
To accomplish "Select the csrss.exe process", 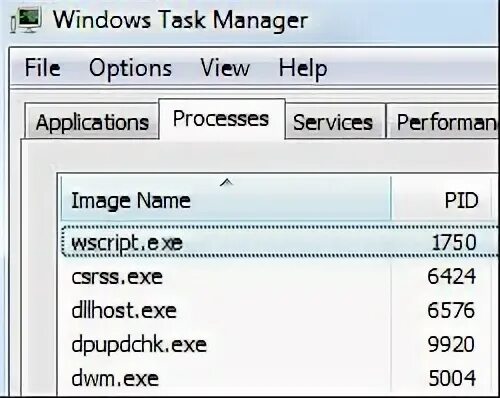I will tap(117, 277).
